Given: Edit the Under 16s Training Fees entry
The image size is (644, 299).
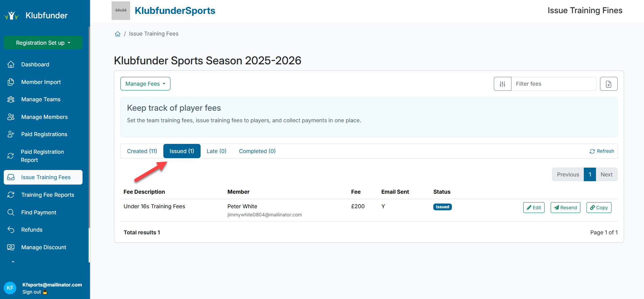Looking at the screenshot, I should (x=533, y=208).
